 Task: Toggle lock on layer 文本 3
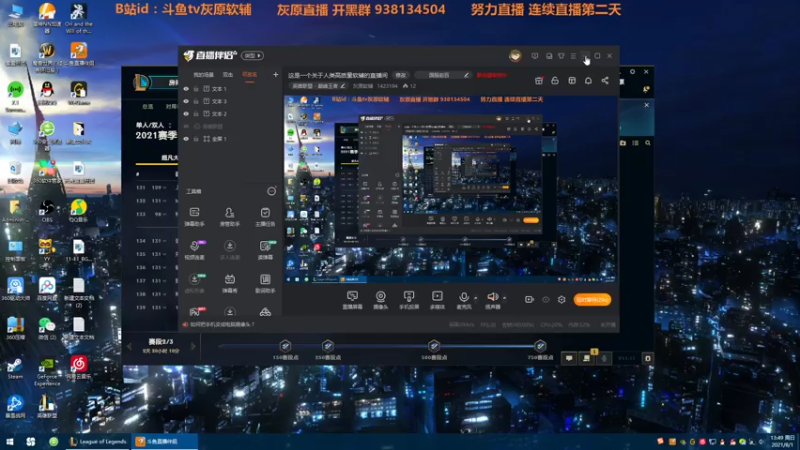tap(196, 101)
